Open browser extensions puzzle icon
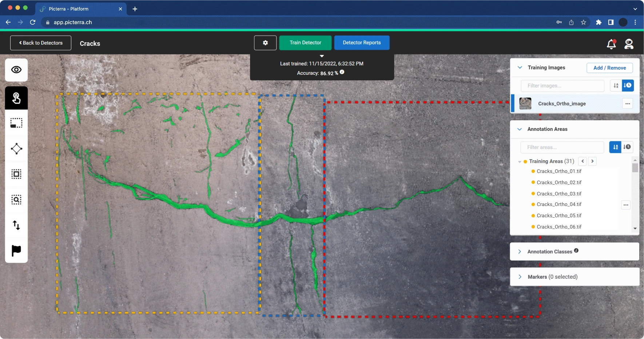 (599, 22)
